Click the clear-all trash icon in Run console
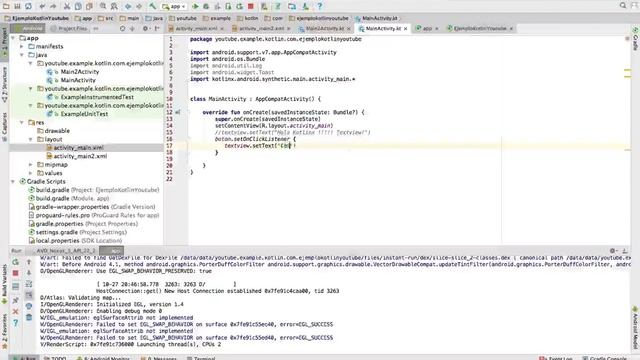Viewport: 640px width, 360px height. pos(29,317)
